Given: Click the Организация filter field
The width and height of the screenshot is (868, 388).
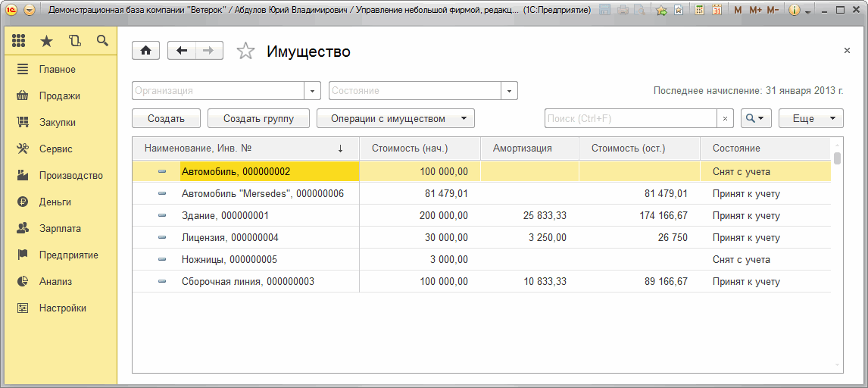Looking at the screenshot, I should (219, 91).
